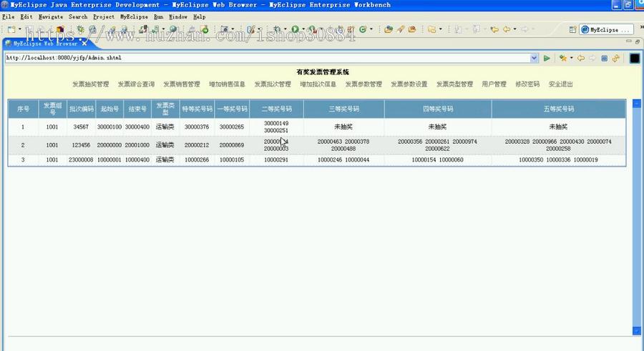
Task: Open the File menu
Action: coord(8,17)
